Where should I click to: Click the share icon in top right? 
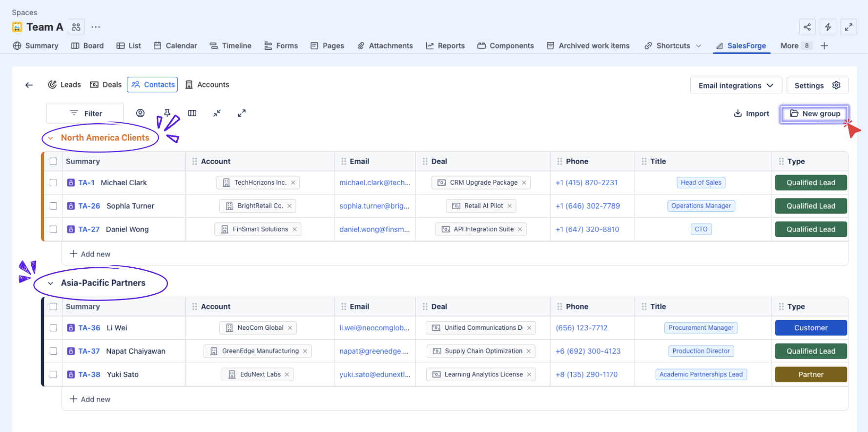807,27
